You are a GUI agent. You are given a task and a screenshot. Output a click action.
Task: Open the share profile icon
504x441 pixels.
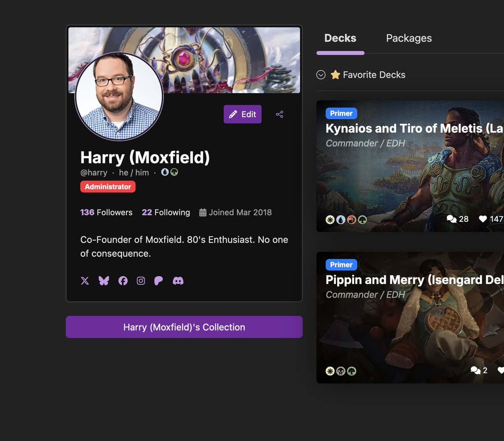click(279, 114)
